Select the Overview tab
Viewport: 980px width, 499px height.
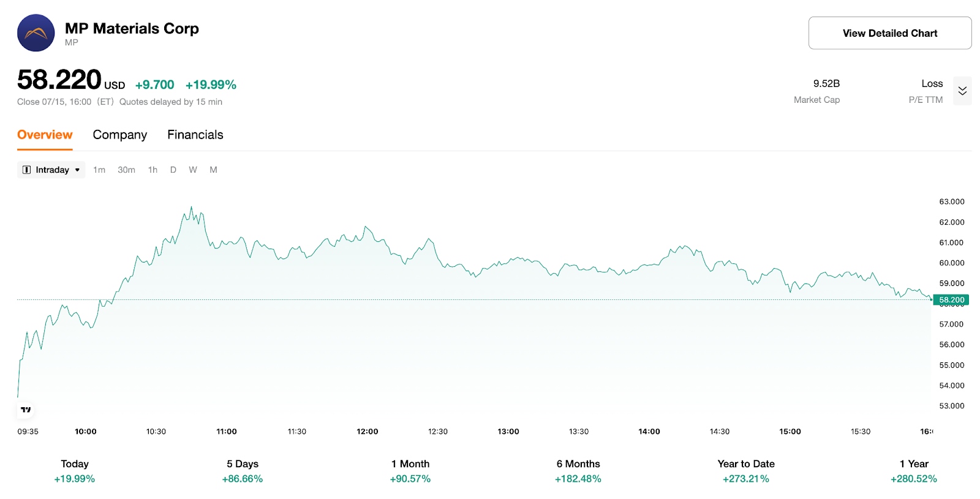point(44,135)
